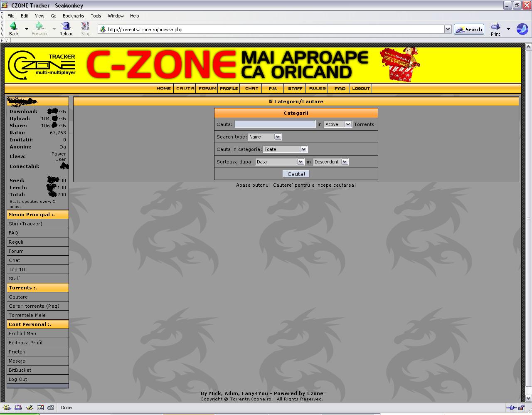The image size is (532, 415).
Task: Click the browser Search button
Action: point(469,30)
